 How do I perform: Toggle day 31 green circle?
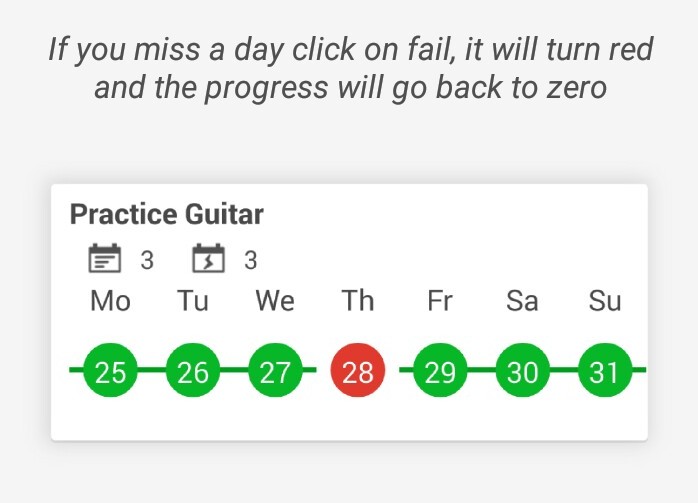pyautogui.click(x=605, y=370)
